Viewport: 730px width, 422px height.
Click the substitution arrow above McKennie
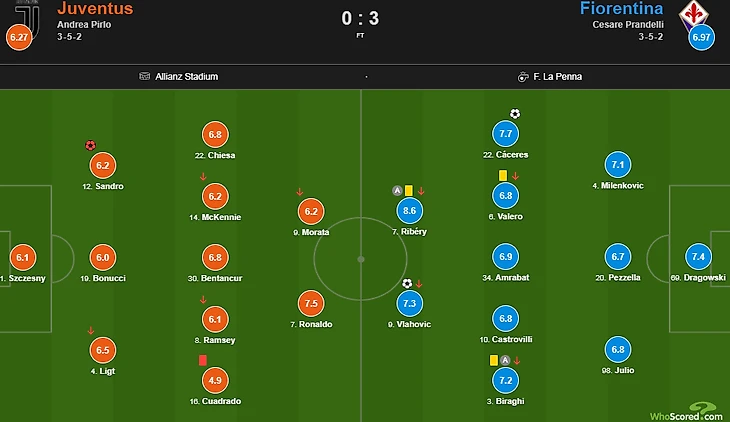pos(203,177)
